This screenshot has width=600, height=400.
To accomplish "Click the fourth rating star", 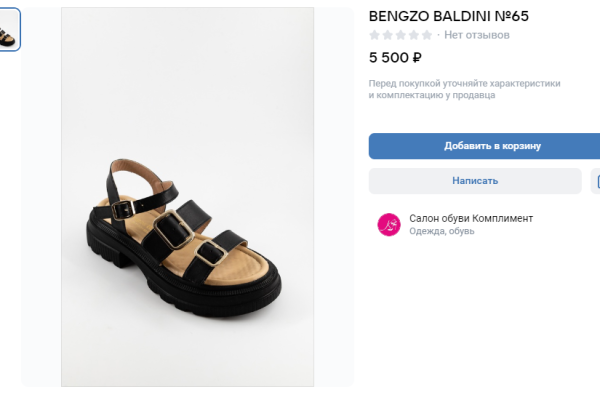I will (x=414, y=35).
